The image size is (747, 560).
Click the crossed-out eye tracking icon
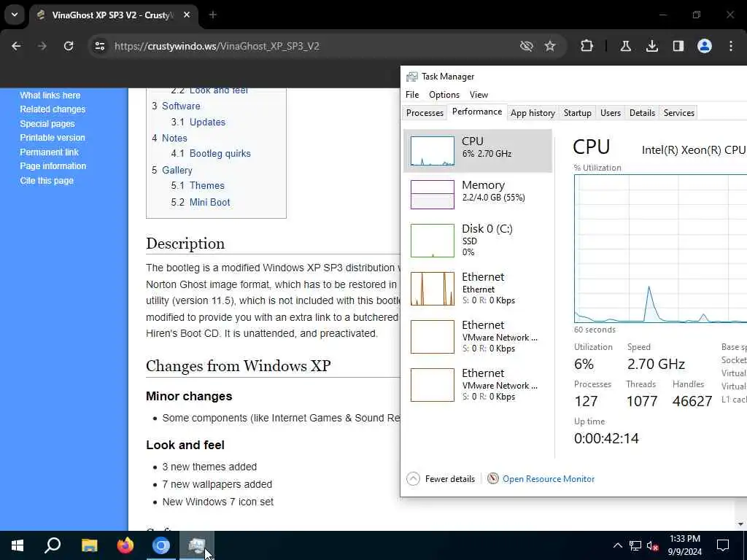(527, 46)
